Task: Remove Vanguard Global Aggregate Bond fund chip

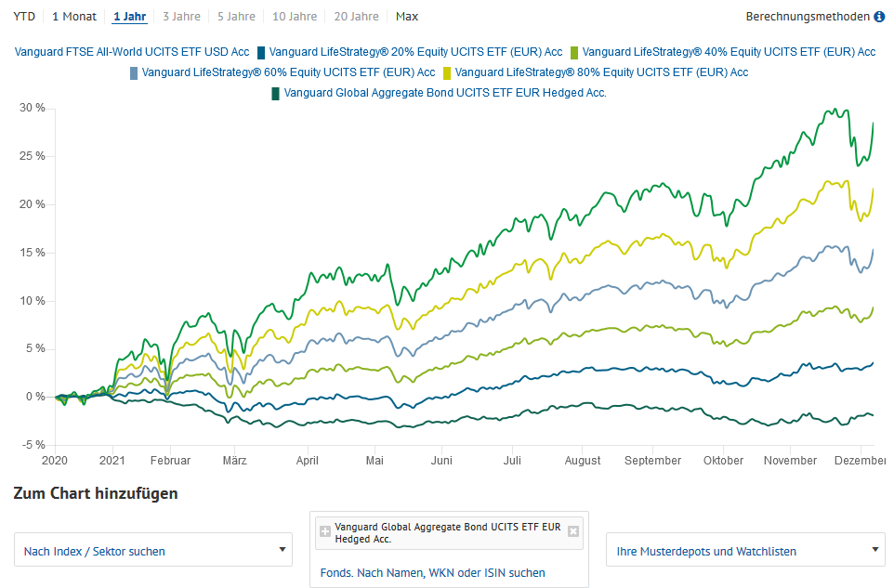Action: click(573, 531)
